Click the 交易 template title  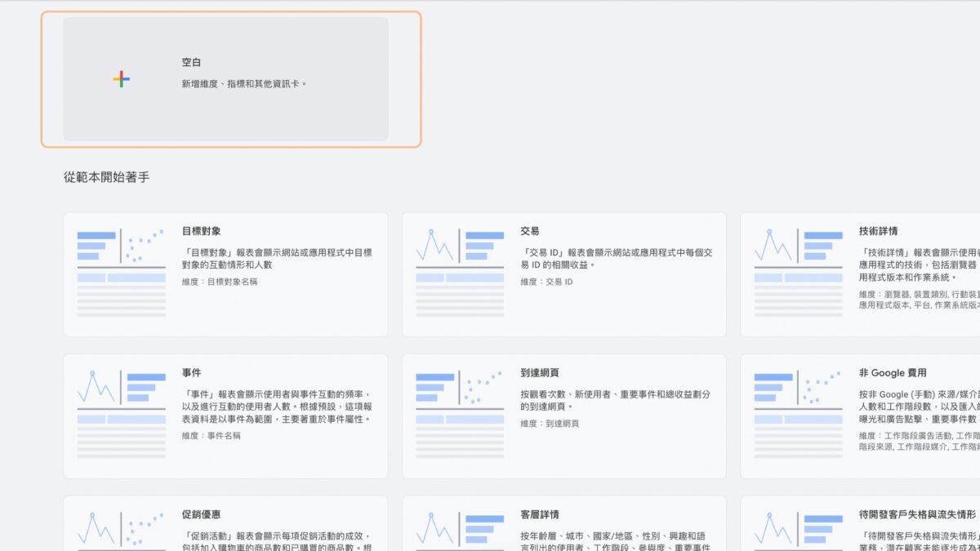[x=529, y=232]
